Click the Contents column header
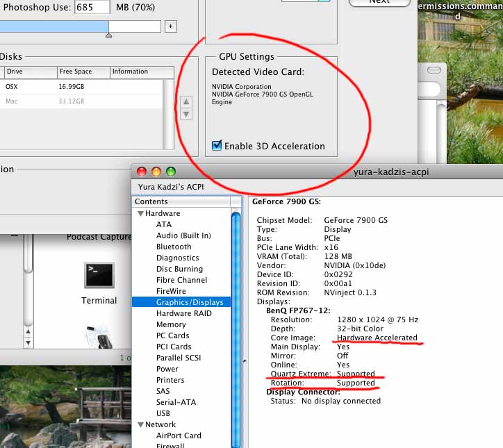 click(x=181, y=201)
